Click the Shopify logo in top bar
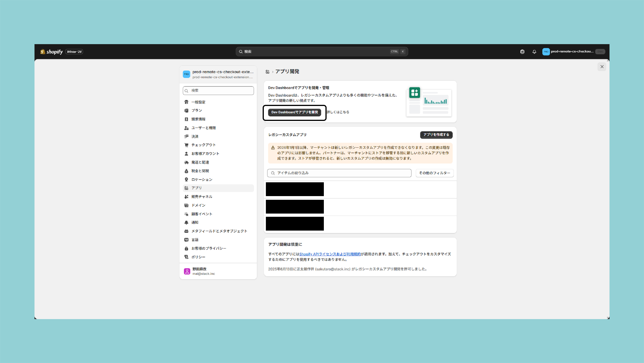The width and height of the screenshot is (644, 363). pyautogui.click(x=52, y=52)
